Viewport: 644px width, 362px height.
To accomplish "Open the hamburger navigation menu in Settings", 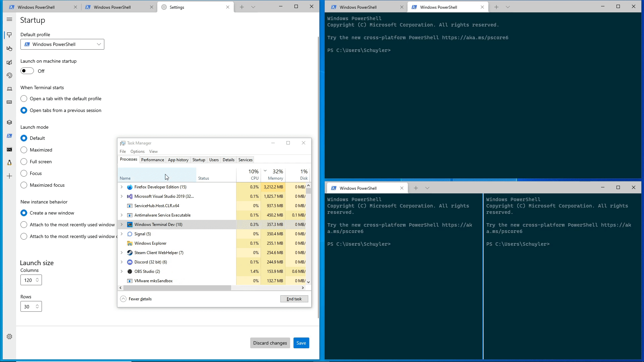I will (x=9, y=19).
